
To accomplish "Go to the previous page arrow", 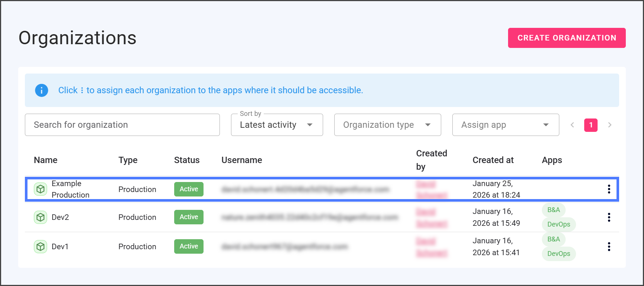I will [x=572, y=125].
